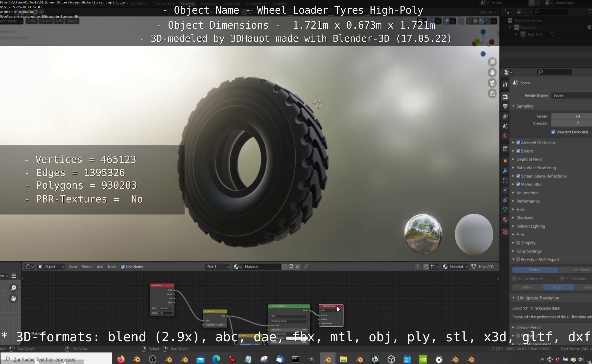Click the viewport zoom magnifier gizmo
Viewport: 592px width, 364px height.
click(492, 62)
